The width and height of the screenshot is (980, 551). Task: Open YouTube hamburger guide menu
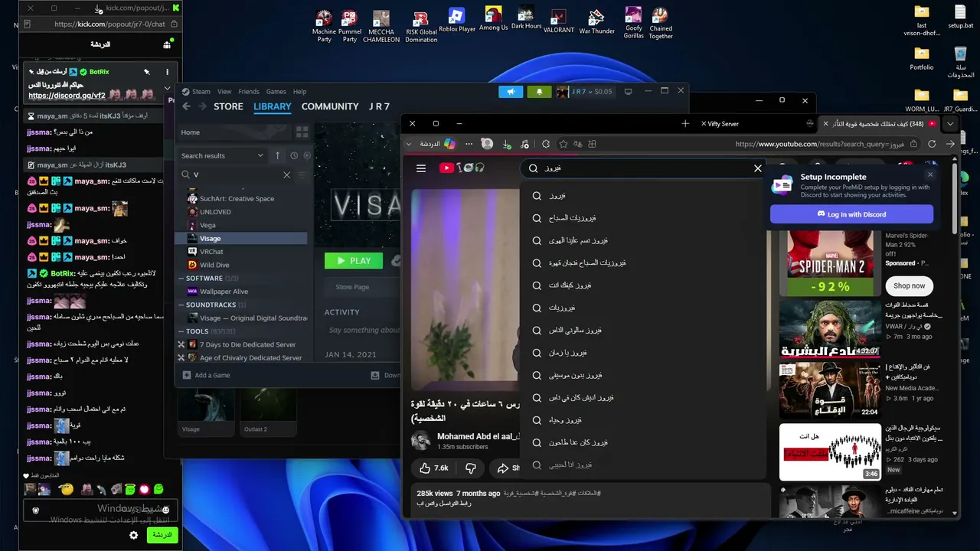(420, 168)
